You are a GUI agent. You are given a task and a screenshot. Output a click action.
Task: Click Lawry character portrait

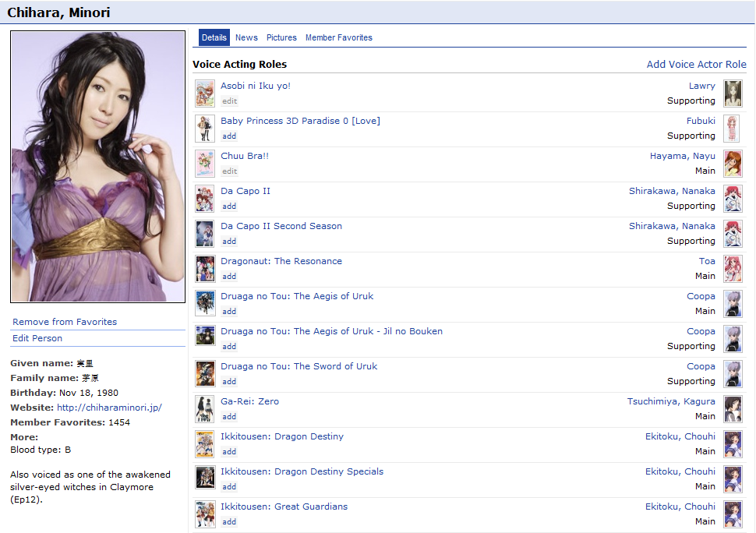[733, 94]
